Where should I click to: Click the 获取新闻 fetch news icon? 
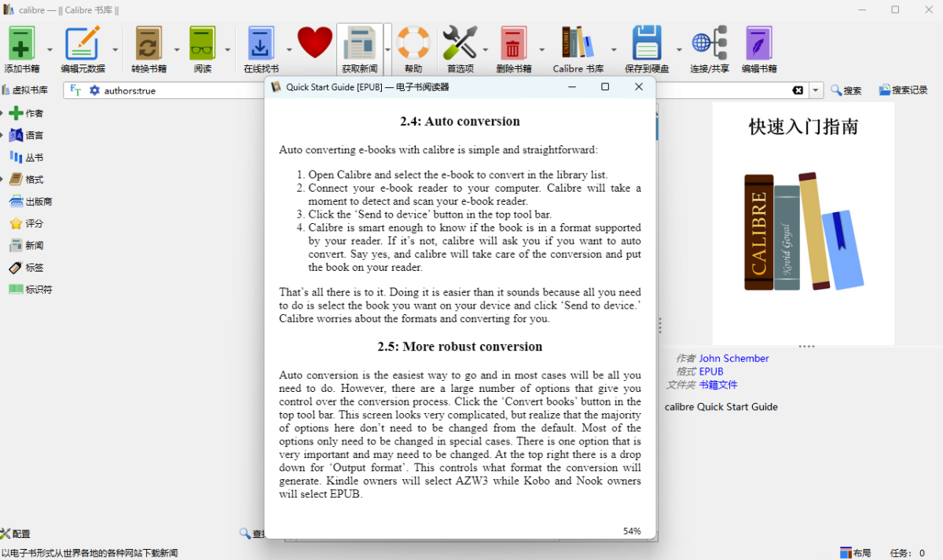pyautogui.click(x=359, y=44)
